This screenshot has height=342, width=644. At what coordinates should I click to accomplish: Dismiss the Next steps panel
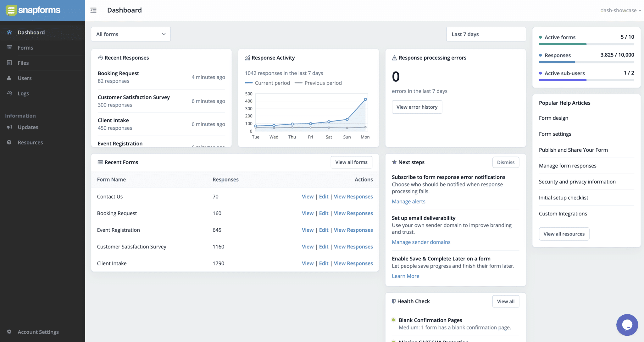pyautogui.click(x=506, y=162)
